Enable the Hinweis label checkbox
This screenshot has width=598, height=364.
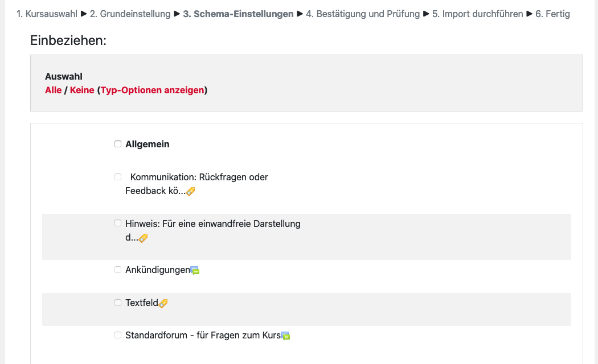point(118,223)
